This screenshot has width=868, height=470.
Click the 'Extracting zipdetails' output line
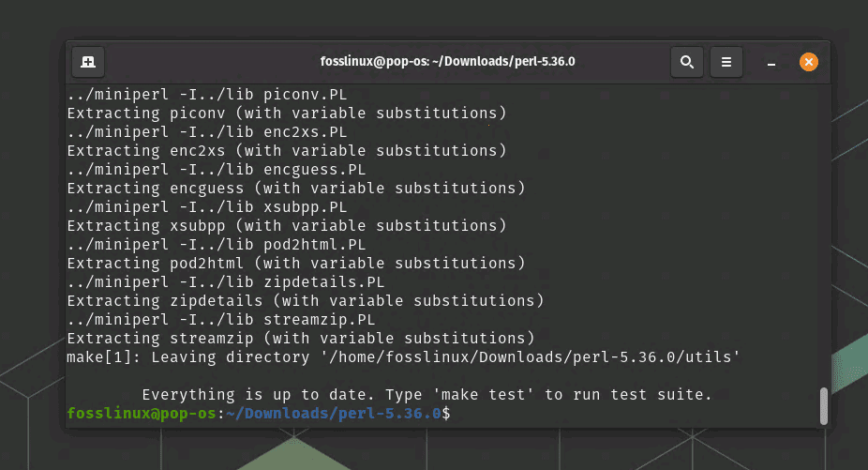click(306, 301)
